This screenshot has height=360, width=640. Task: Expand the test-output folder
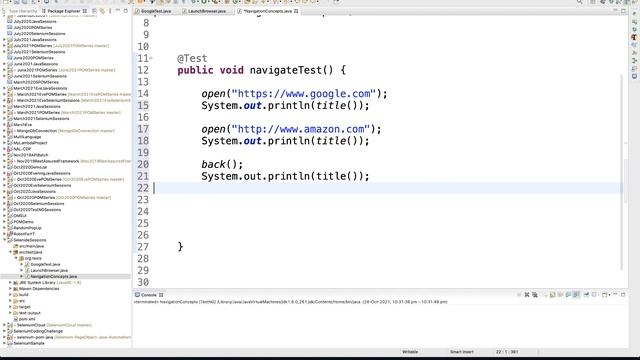(x=11, y=313)
